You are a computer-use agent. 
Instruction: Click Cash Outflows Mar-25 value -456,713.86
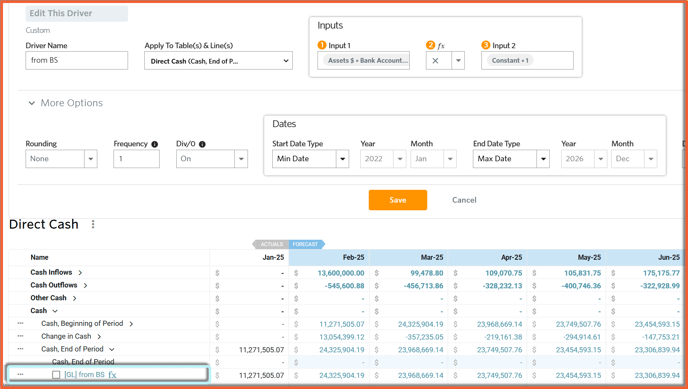tap(423, 286)
